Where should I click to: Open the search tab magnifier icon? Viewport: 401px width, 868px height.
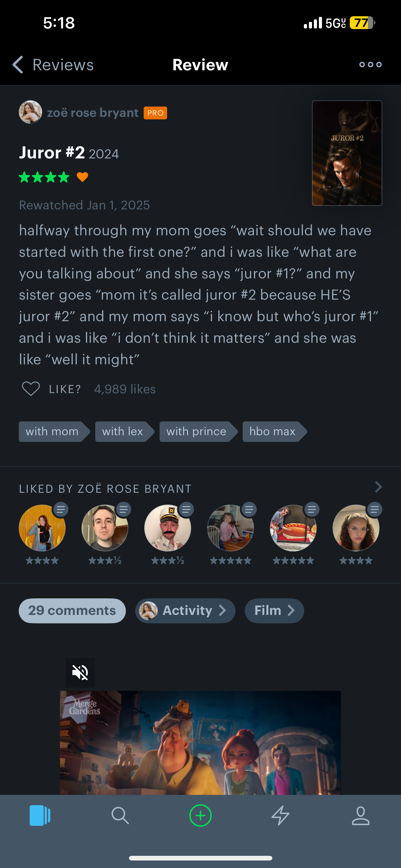pyautogui.click(x=120, y=816)
